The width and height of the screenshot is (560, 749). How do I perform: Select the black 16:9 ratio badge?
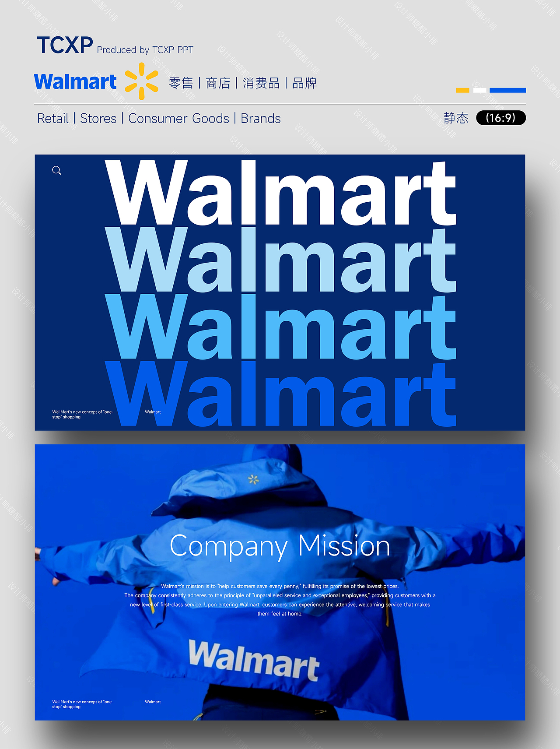click(x=501, y=118)
